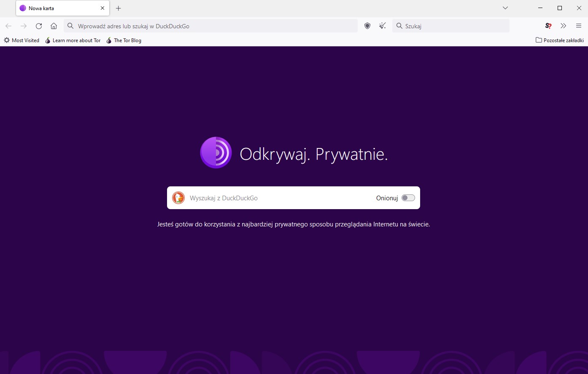Open the hamburger application menu

pyautogui.click(x=578, y=26)
